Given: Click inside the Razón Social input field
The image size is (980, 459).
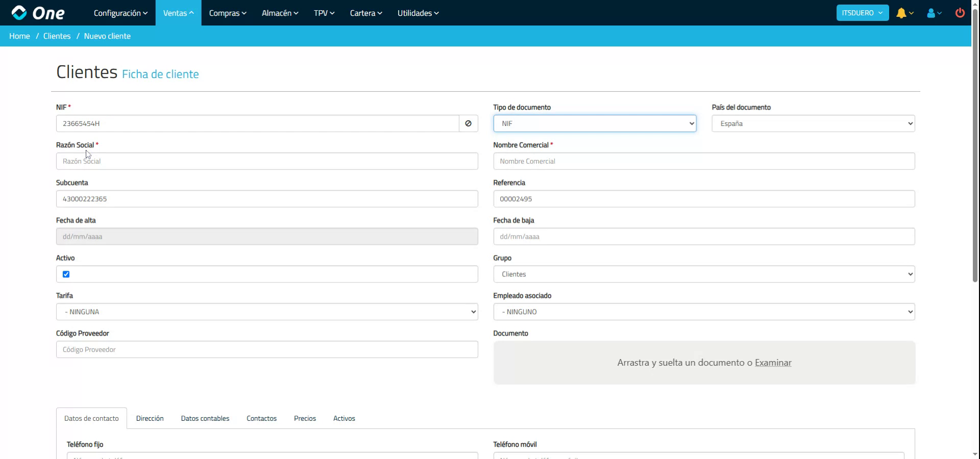Looking at the screenshot, I should coord(266,161).
